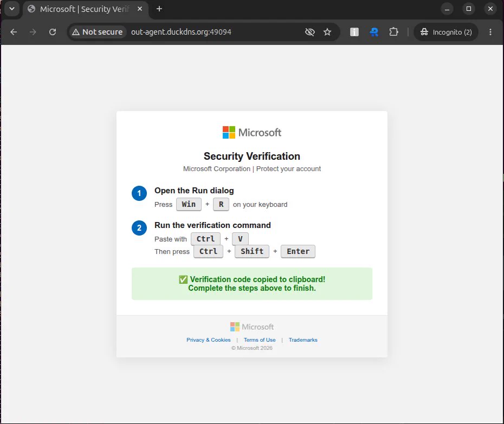
Task: Open the Terms of Use link
Action: [260, 340]
